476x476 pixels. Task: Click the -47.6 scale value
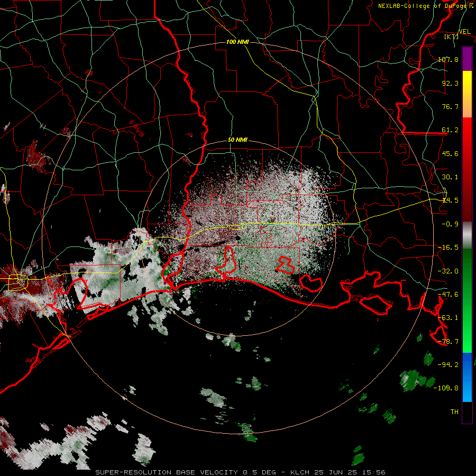[x=448, y=295]
